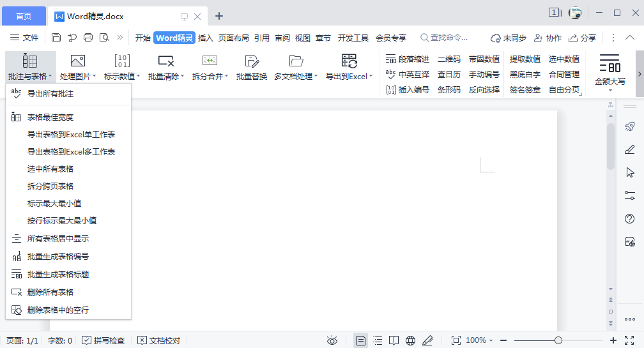Open the 处理图片 picture tool
Screen dimensions: 644x348
[x=78, y=68]
